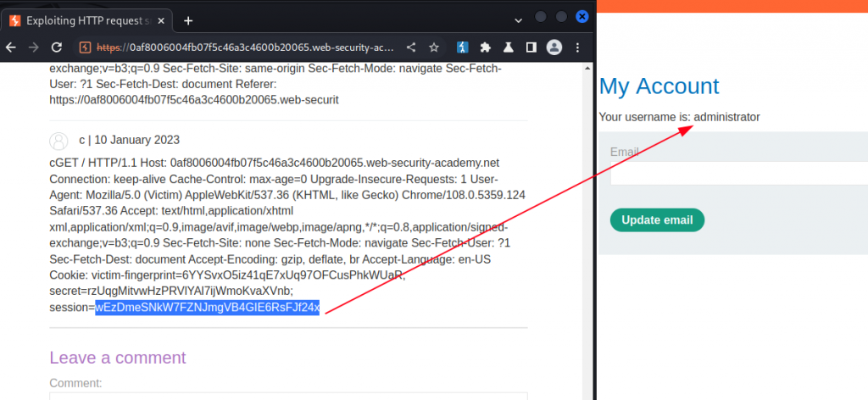The height and width of the screenshot is (400, 868).
Task: Open the Chrome three-dot menu
Action: click(578, 47)
